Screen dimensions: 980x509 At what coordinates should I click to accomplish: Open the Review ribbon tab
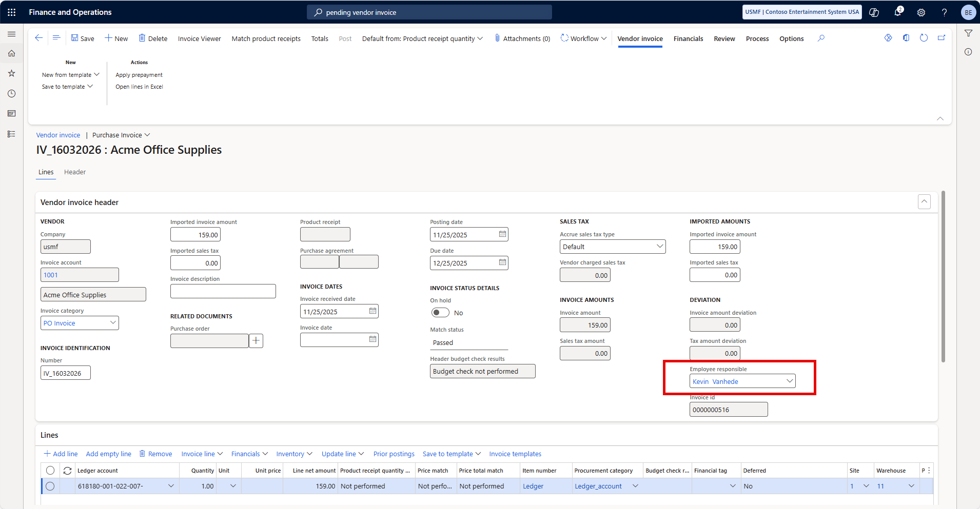[724, 38]
